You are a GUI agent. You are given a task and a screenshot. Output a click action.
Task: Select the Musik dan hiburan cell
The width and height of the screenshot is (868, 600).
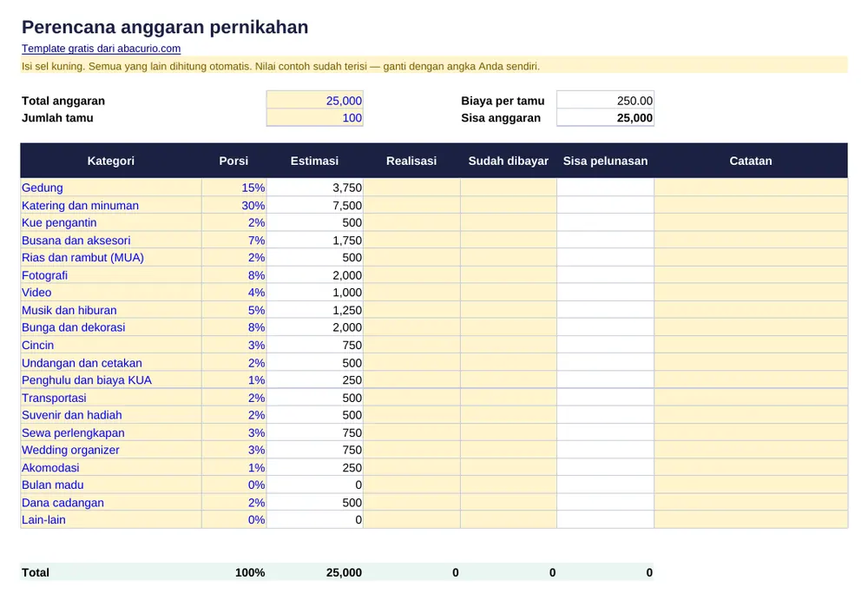(x=111, y=310)
